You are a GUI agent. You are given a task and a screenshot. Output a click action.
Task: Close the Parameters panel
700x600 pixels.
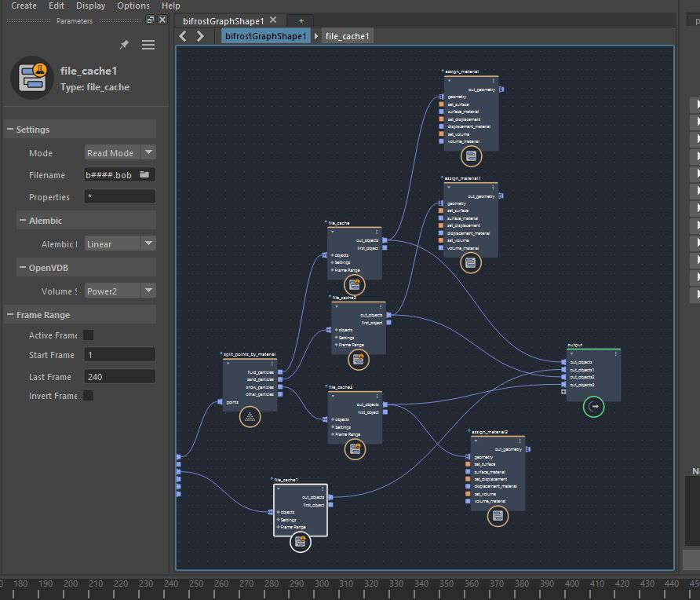coord(162,20)
